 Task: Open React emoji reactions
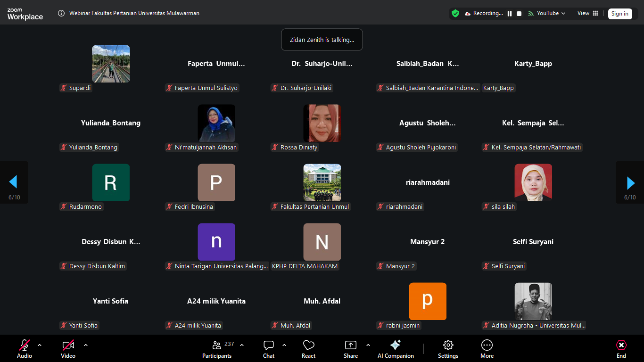click(309, 349)
